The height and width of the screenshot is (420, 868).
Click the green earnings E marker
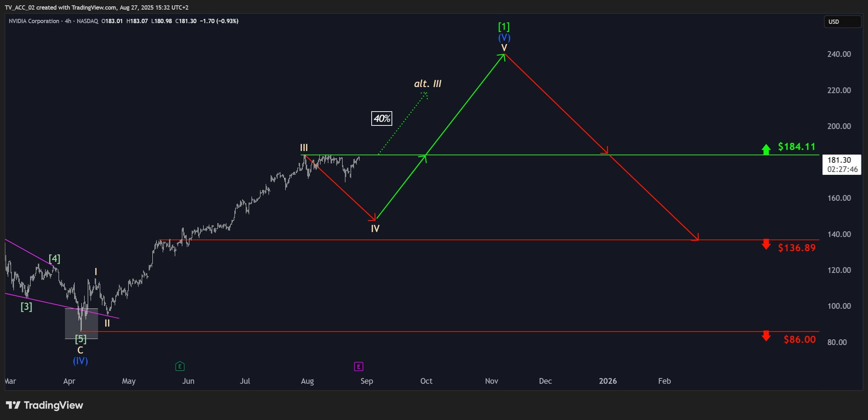tap(180, 366)
